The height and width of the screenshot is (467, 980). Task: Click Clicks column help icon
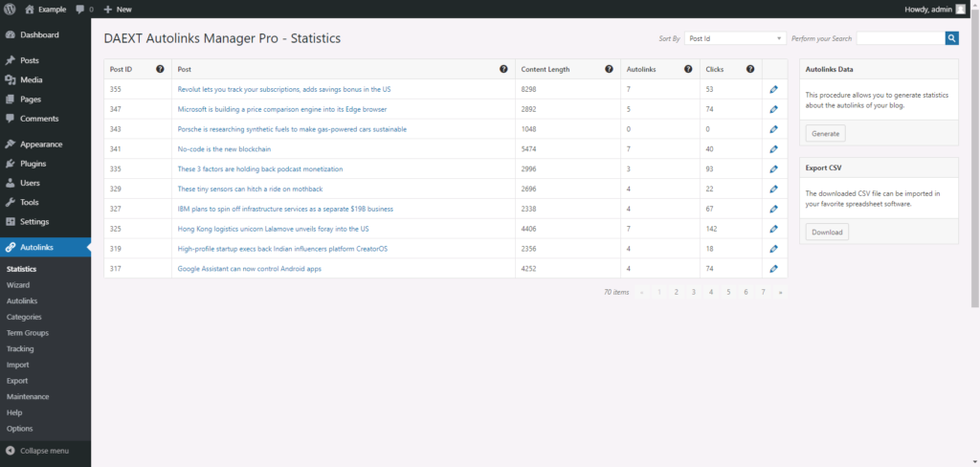coord(750,70)
